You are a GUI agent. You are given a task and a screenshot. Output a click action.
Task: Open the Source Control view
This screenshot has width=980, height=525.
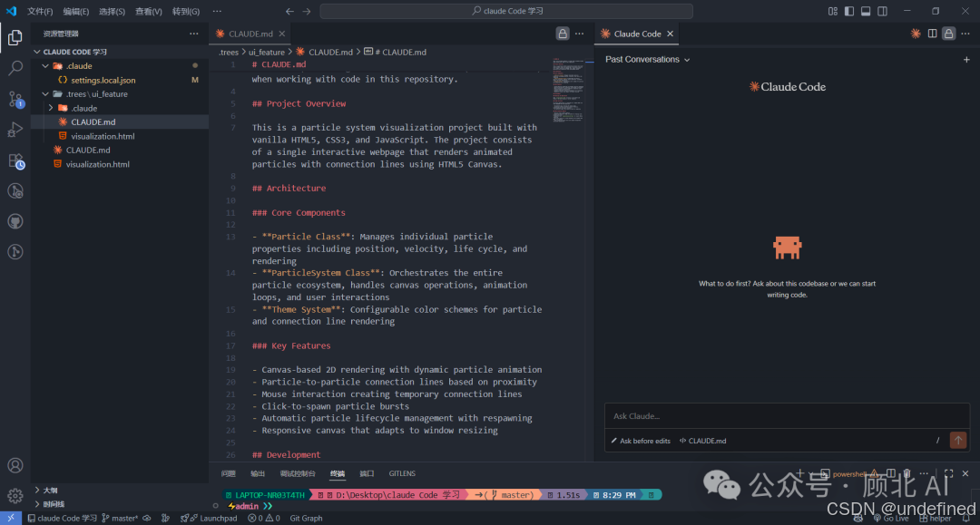[x=15, y=99]
